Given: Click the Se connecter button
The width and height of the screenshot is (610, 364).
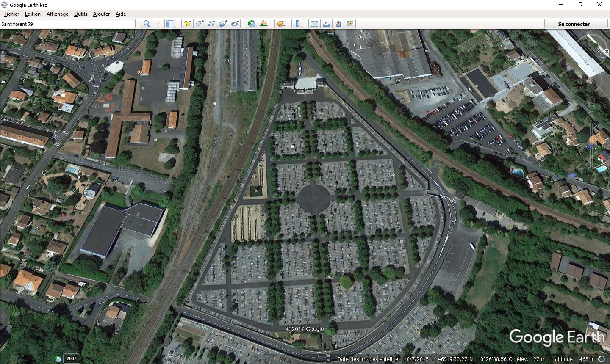Looking at the screenshot, I should (x=574, y=24).
